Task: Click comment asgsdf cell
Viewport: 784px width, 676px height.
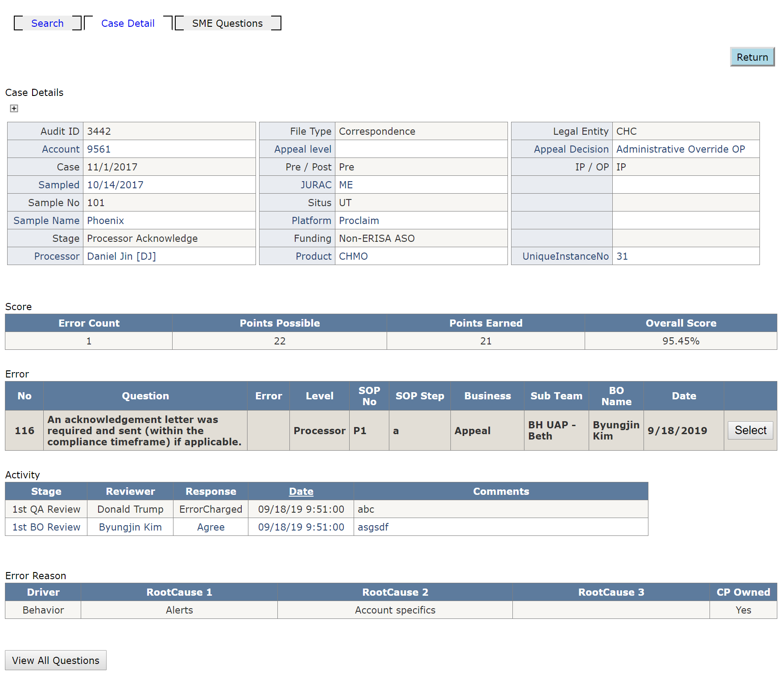Action: pyautogui.click(x=501, y=527)
